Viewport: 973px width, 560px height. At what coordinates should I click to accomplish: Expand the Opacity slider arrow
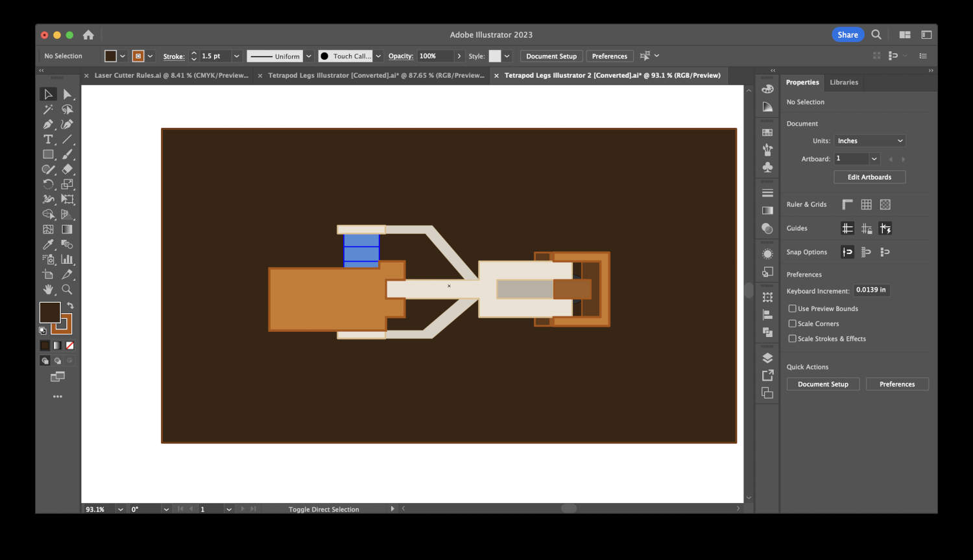459,56
